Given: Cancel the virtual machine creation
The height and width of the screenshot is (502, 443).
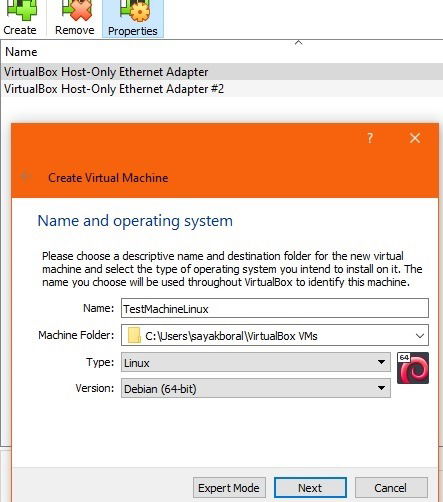Looking at the screenshot, I should click(x=391, y=488).
